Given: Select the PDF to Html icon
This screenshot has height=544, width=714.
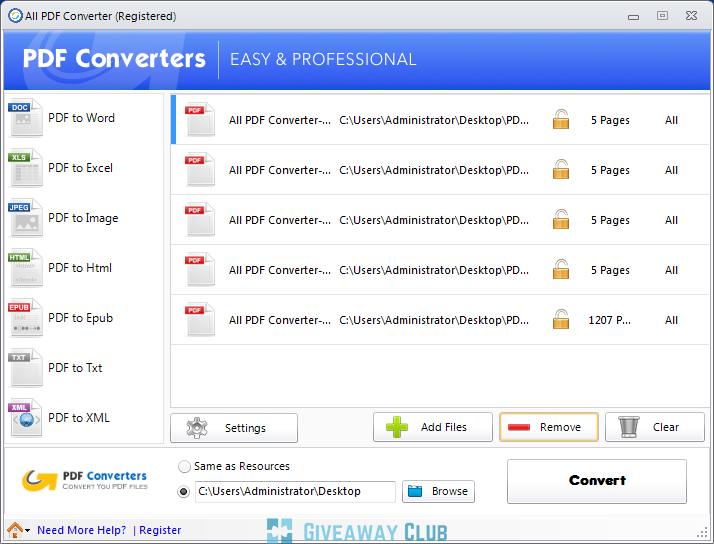Looking at the screenshot, I should pos(25,268).
